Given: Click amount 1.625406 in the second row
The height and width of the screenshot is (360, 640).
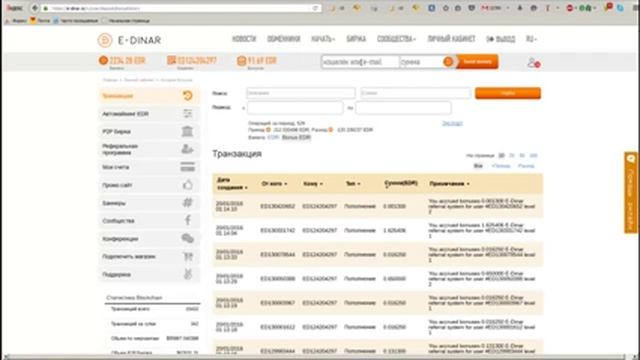Looking at the screenshot, I should point(395,230).
